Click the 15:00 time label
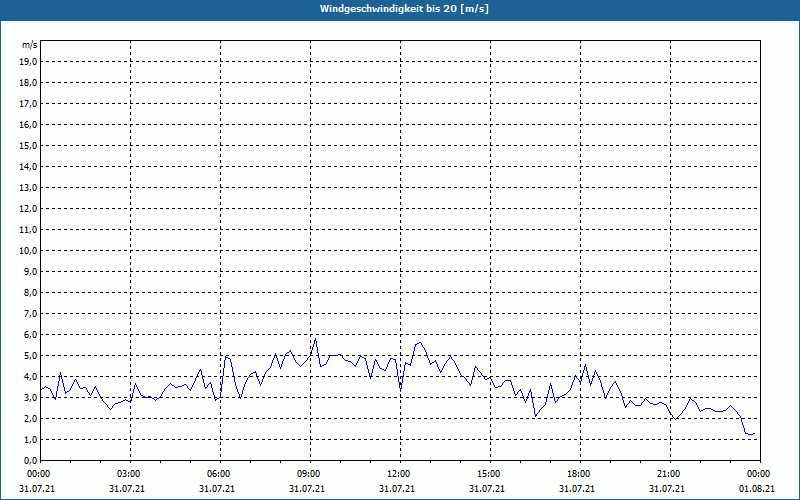800x500 pixels. point(490,474)
